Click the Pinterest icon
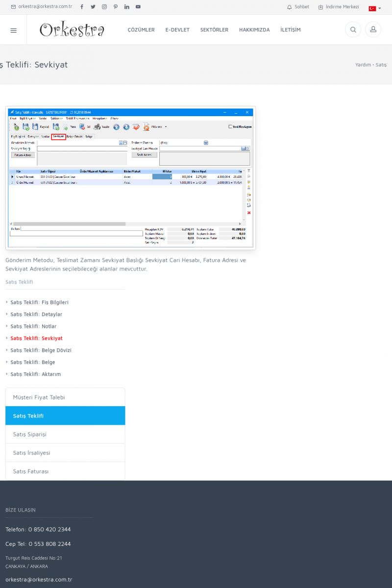The image size is (392, 588). 116,7
